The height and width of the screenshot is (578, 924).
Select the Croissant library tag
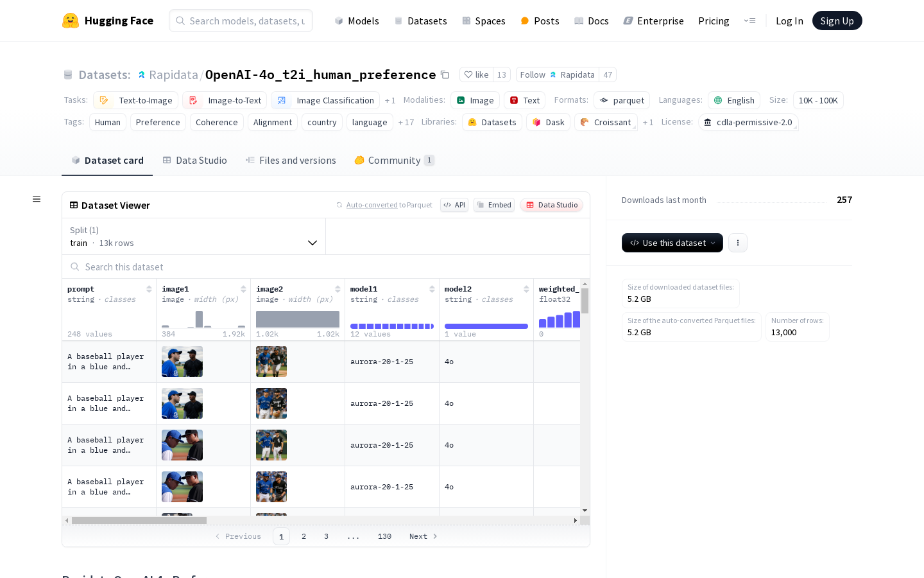point(606,122)
